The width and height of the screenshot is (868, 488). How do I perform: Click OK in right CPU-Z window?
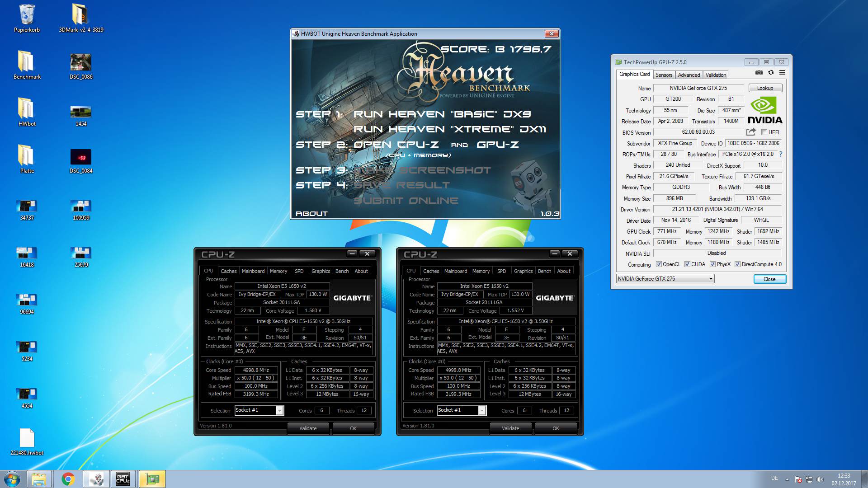[556, 428]
